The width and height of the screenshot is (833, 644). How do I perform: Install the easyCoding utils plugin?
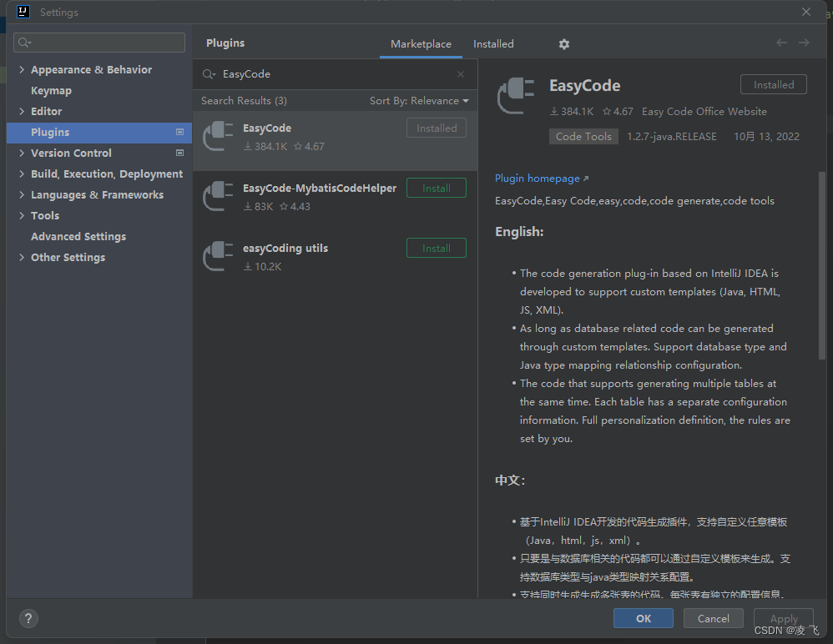[437, 248]
